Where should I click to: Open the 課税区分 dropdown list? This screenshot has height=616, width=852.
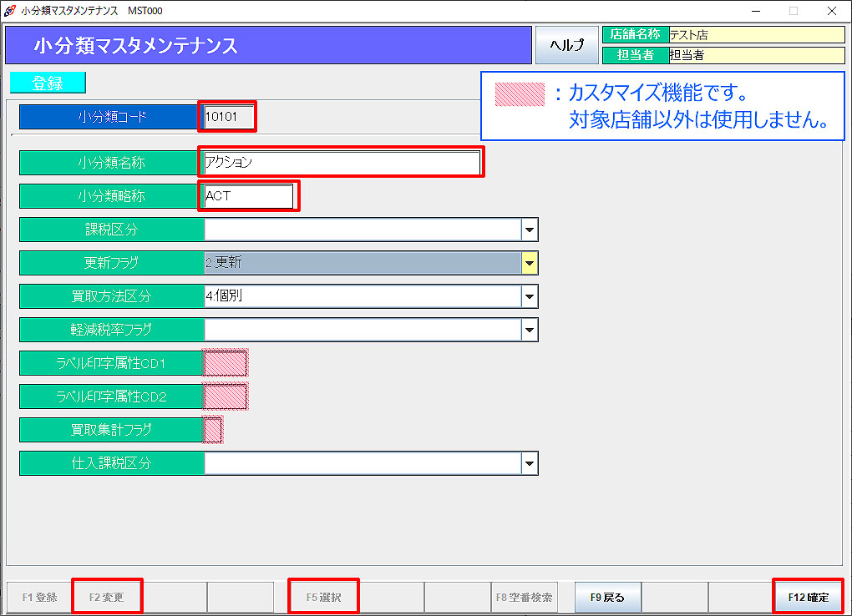coord(530,230)
